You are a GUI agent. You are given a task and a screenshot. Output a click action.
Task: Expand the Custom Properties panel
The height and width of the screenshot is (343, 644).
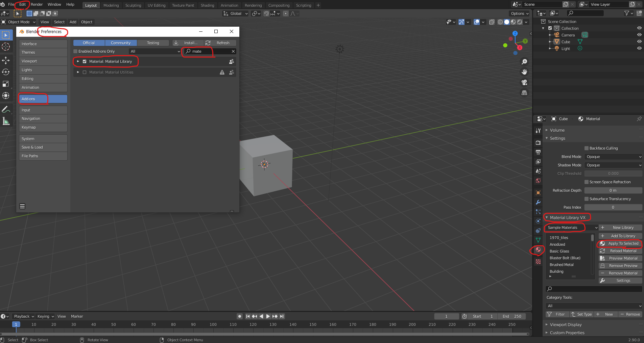tap(547, 333)
